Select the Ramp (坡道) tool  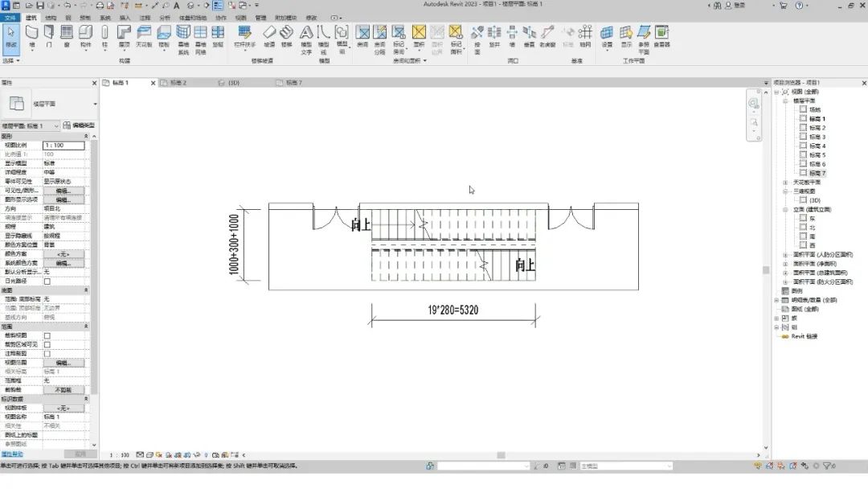tap(269, 36)
